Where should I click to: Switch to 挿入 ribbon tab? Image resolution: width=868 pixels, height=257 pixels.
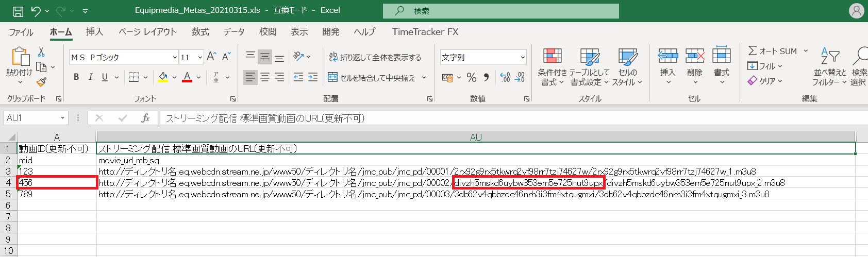point(94,32)
